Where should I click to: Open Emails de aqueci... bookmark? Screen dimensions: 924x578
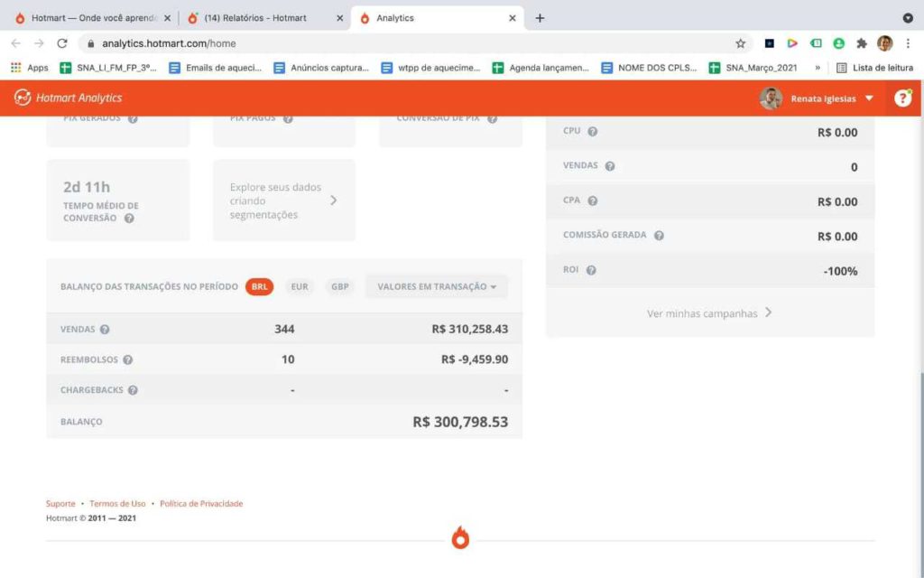point(215,68)
